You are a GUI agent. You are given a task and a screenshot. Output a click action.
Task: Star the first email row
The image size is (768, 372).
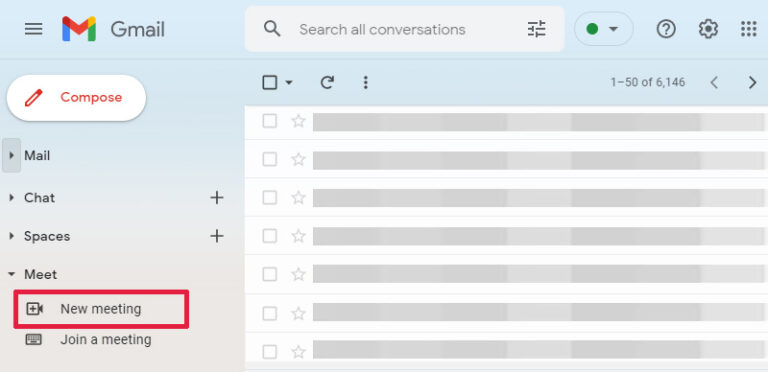(298, 121)
